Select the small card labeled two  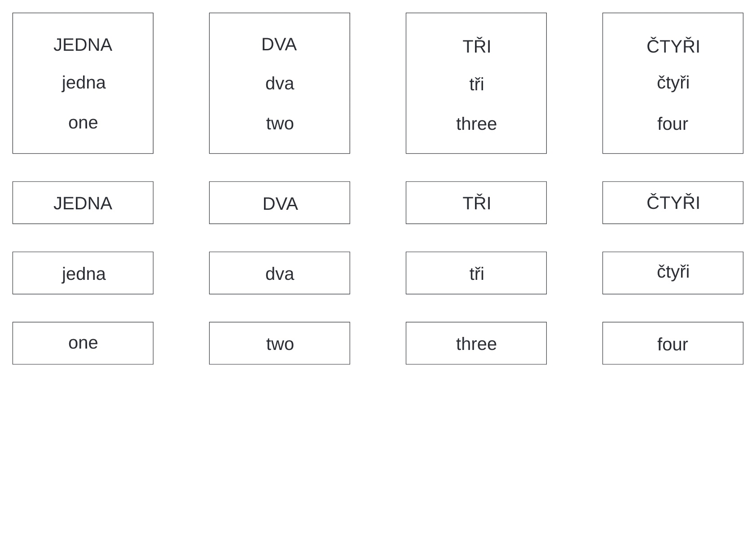click(x=279, y=343)
